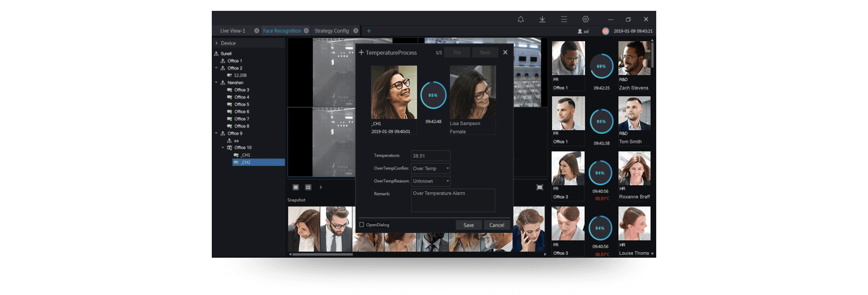Screen dimensions: 868x295
Task: Collapse the Device panel header
Action: click(x=217, y=43)
